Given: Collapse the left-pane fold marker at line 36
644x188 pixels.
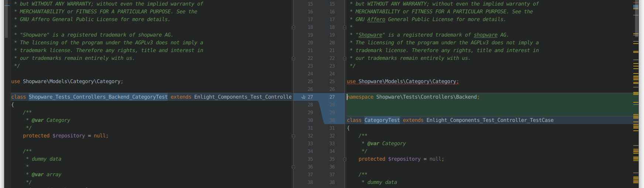Looking at the screenshot, I should pos(294,167).
